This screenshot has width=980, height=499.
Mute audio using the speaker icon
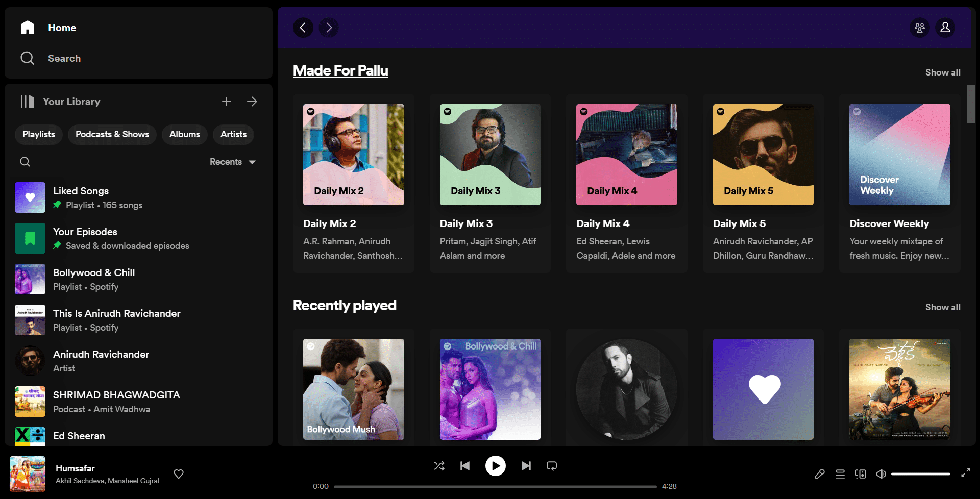[880, 474]
